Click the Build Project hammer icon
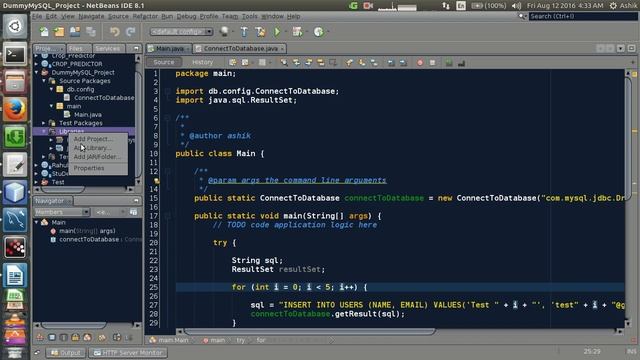Viewport: 640px width, 360px height. [244, 31]
